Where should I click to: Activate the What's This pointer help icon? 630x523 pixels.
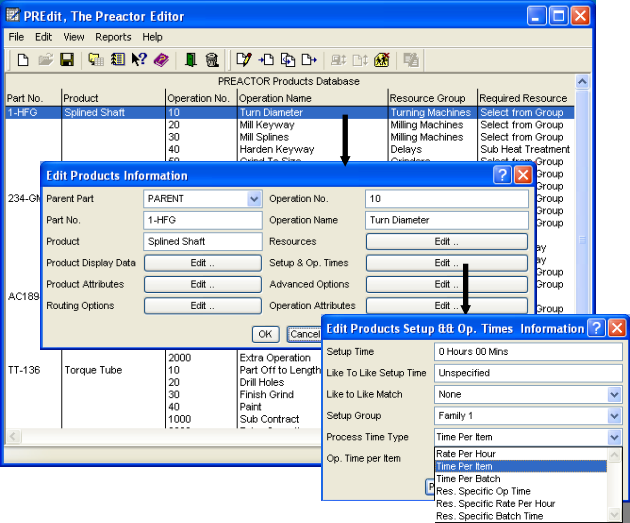139,60
